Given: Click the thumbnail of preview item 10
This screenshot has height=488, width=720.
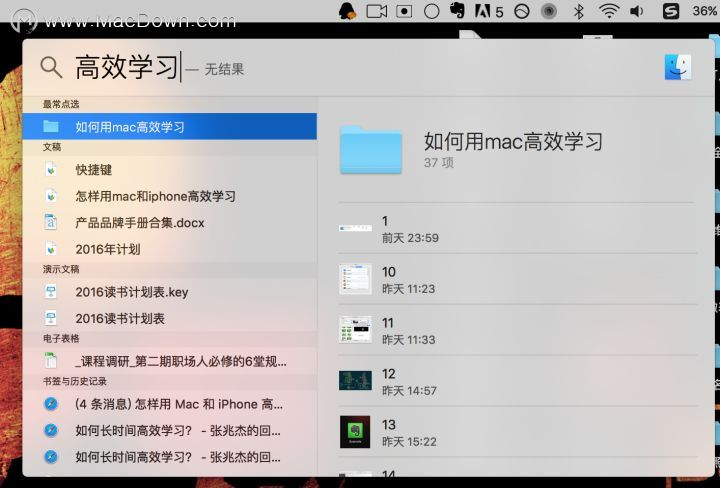Looking at the screenshot, I should pyautogui.click(x=355, y=279).
